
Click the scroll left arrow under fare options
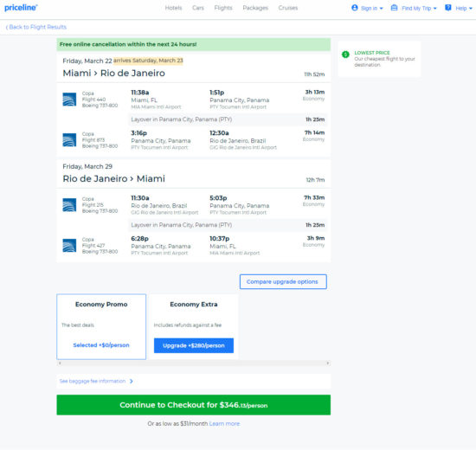[x=60, y=363]
